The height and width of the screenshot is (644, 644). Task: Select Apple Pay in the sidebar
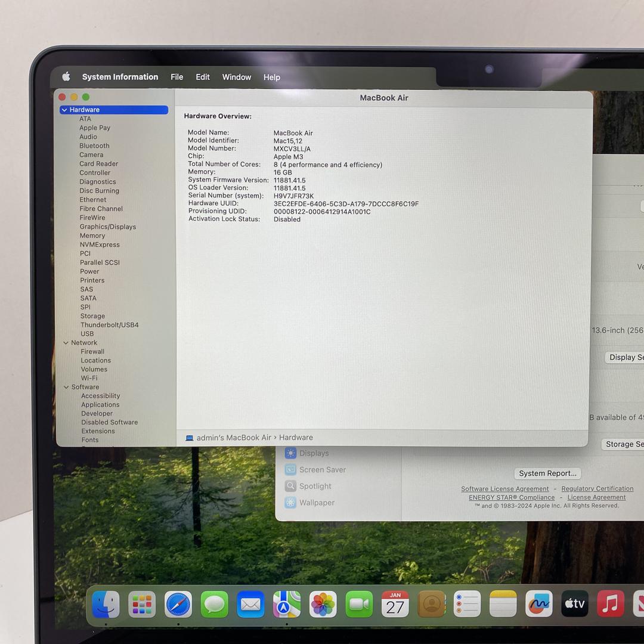(x=95, y=128)
